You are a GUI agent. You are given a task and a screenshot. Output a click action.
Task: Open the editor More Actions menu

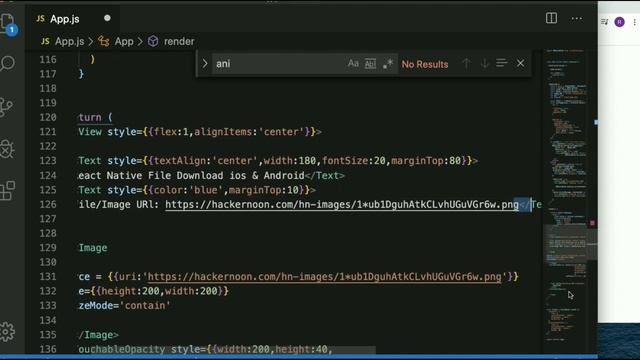(x=576, y=18)
